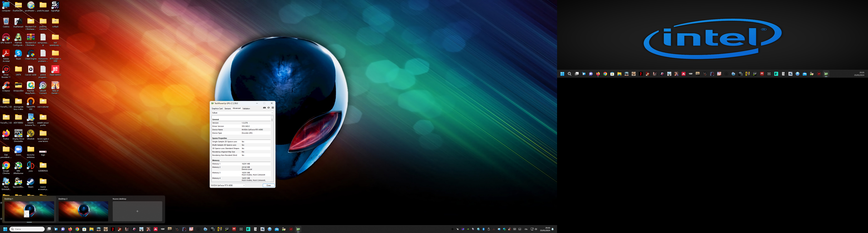Select the Dead Island 2 desktop icon

point(55,71)
